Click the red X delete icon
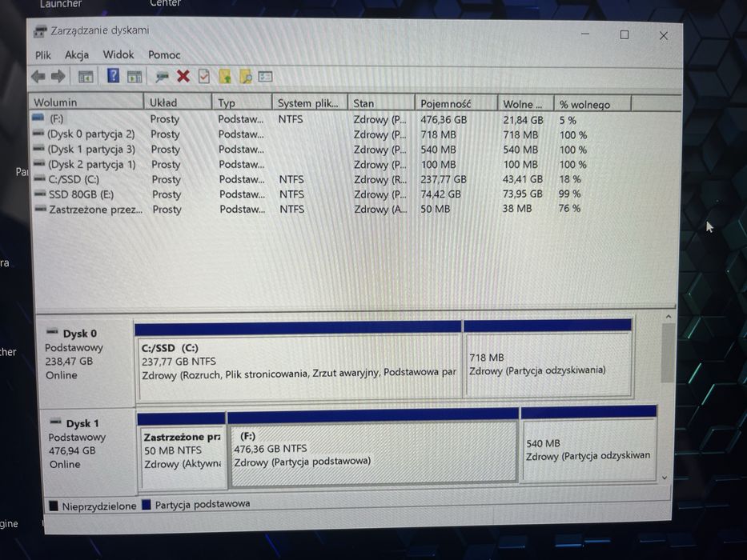The width and height of the screenshot is (747, 560). coord(183,76)
